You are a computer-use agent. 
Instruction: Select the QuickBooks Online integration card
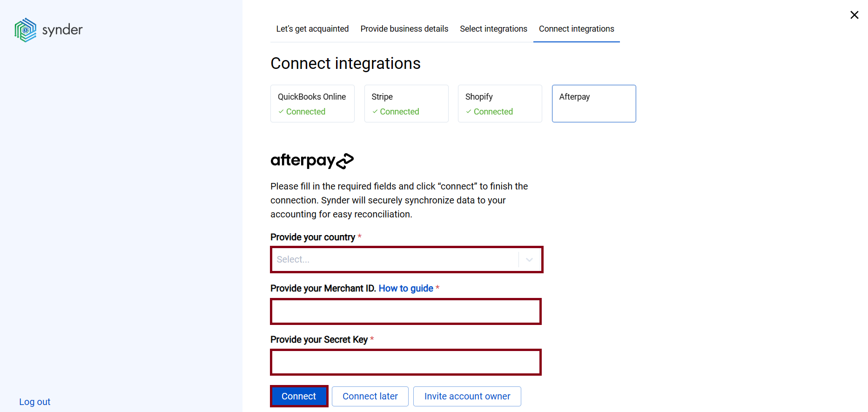click(x=312, y=103)
